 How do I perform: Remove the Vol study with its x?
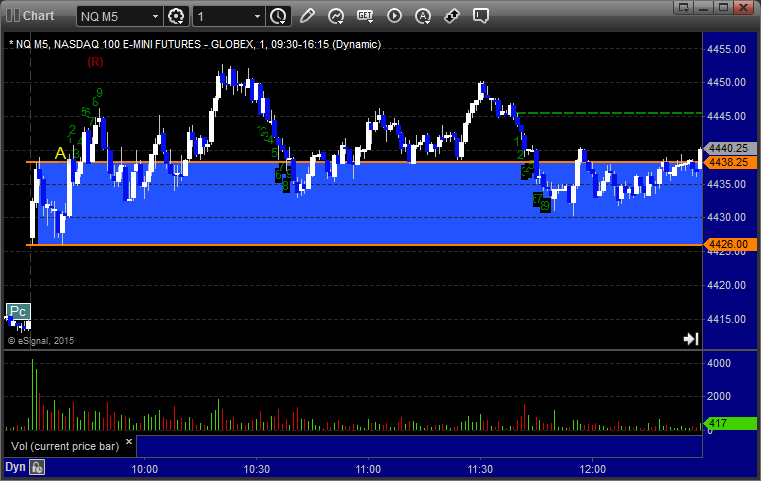click(129, 441)
